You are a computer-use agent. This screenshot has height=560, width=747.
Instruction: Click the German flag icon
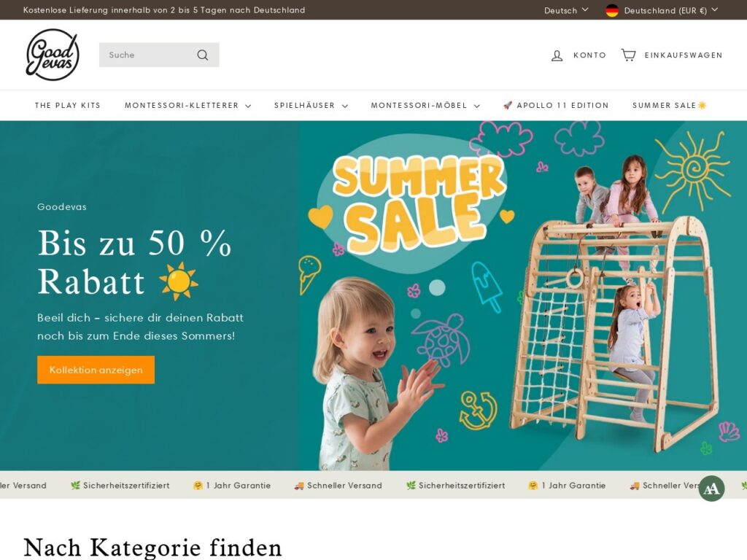coord(612,10)
